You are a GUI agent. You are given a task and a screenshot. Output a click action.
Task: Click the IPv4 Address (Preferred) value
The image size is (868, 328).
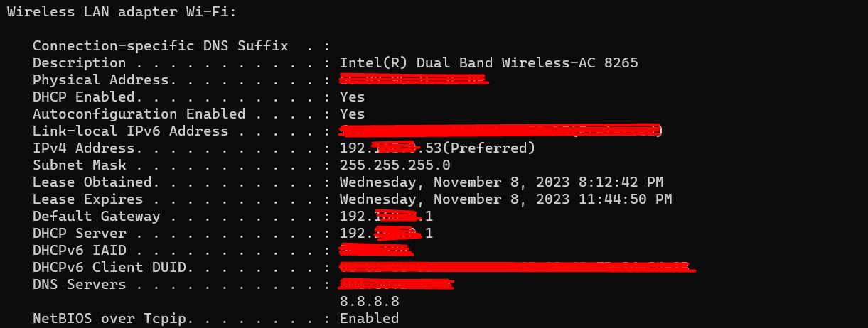[x=437, y=148]
